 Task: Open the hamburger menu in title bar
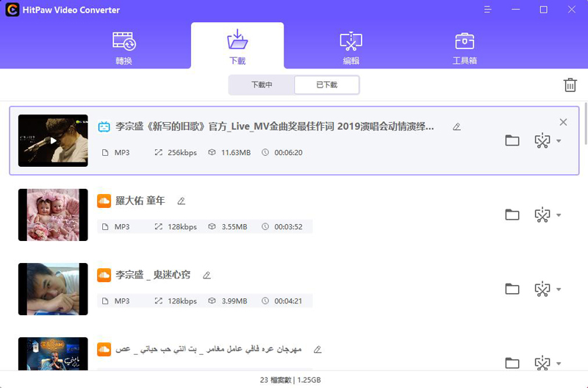[487, 10]
